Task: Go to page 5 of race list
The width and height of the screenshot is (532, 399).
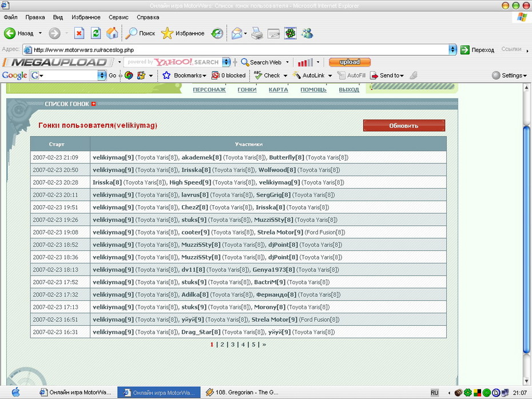Action: tap(253, 345)
